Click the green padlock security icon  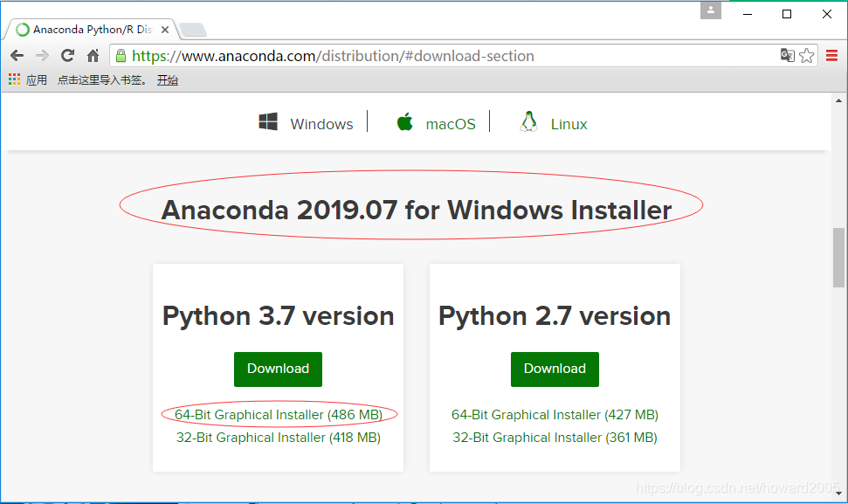click(121, 56)
